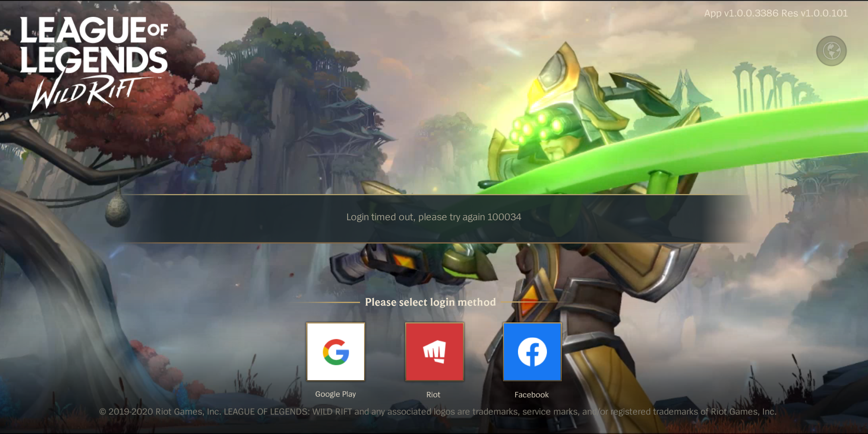The height and width of the screenshot is (434, 868).
Task: Click the Riot Games copyright notice
Action: [438, 411]
